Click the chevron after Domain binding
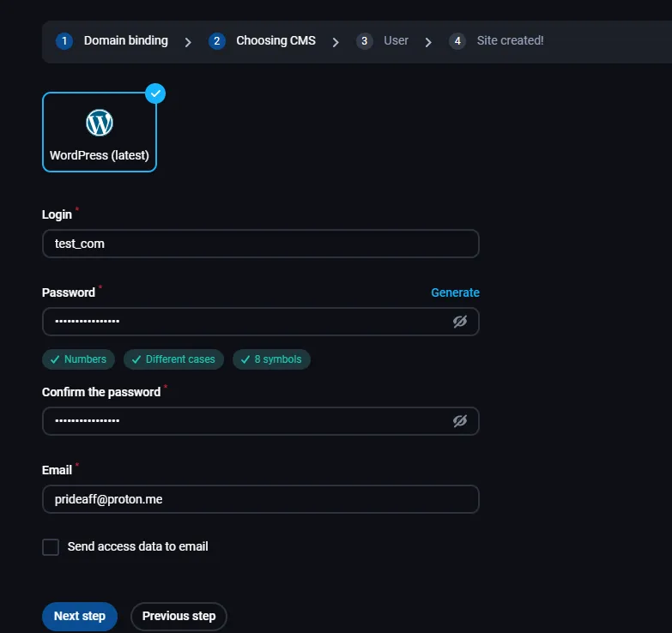Screen dimensions: 672x633 click(x=188, y=42)
